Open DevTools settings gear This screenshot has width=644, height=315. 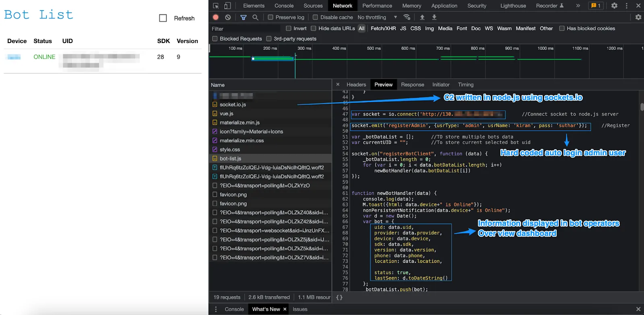614,6
